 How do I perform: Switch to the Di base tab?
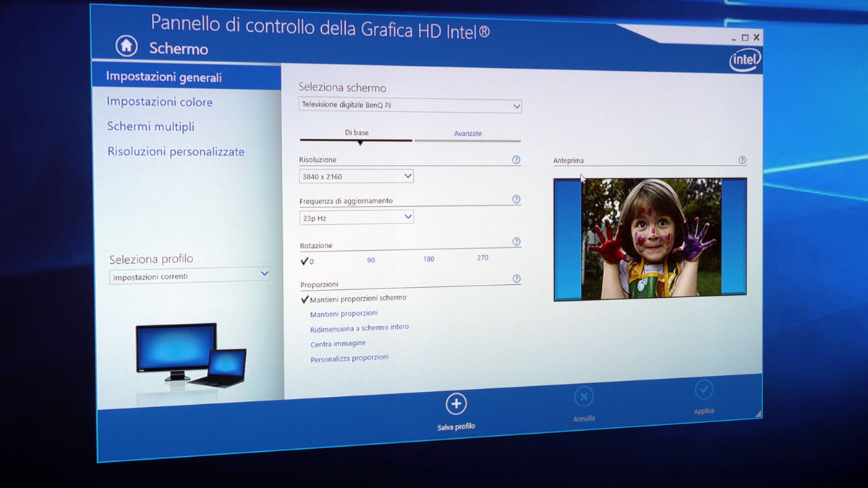[x=356, y=133]
